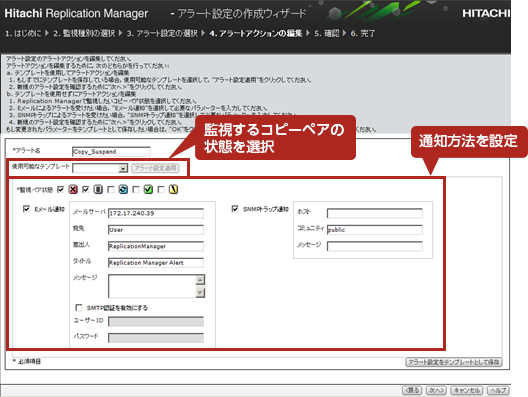Click アラート設定をテンプレートとして保存 button
528x397 pixels.
[454, 362]
